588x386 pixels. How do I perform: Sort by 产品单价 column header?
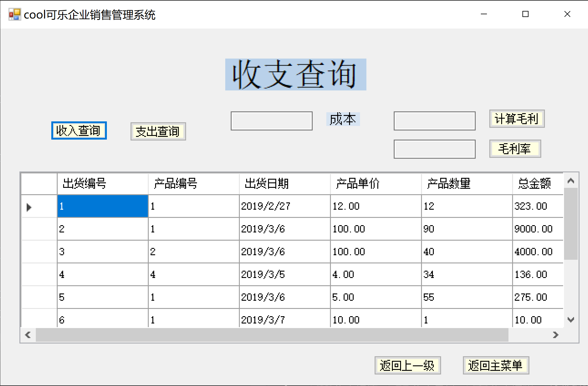point(376,184)
